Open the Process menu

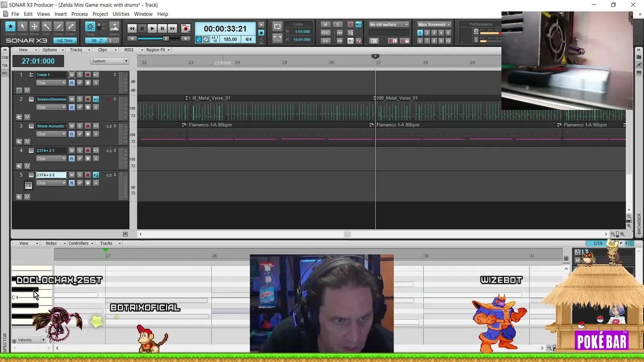(79, 14)
